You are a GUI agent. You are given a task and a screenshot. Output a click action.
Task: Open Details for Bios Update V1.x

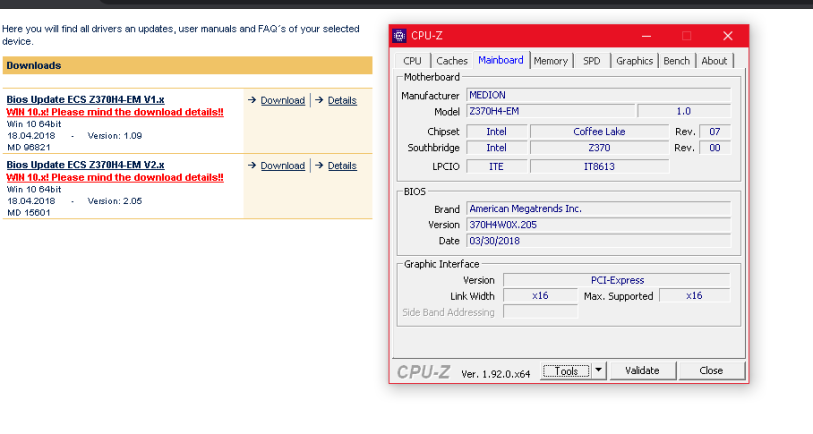[x=342, y=100]
